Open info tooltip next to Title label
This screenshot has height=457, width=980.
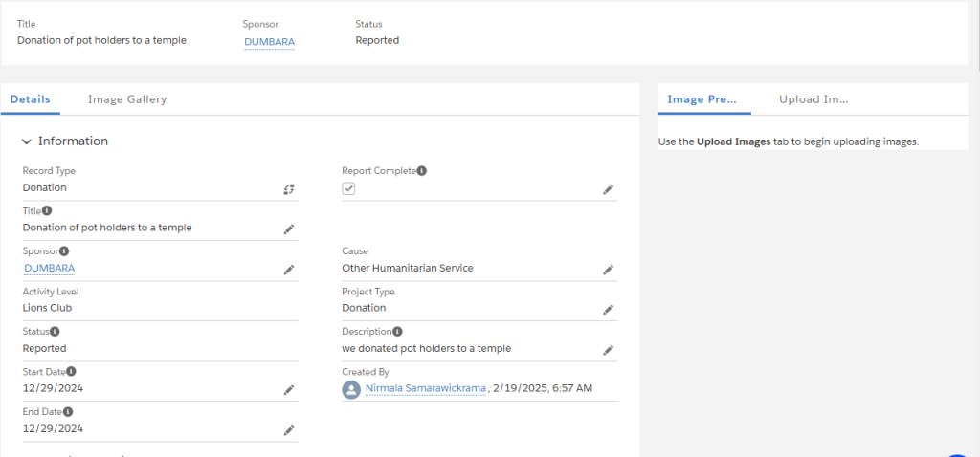[48, 211]
